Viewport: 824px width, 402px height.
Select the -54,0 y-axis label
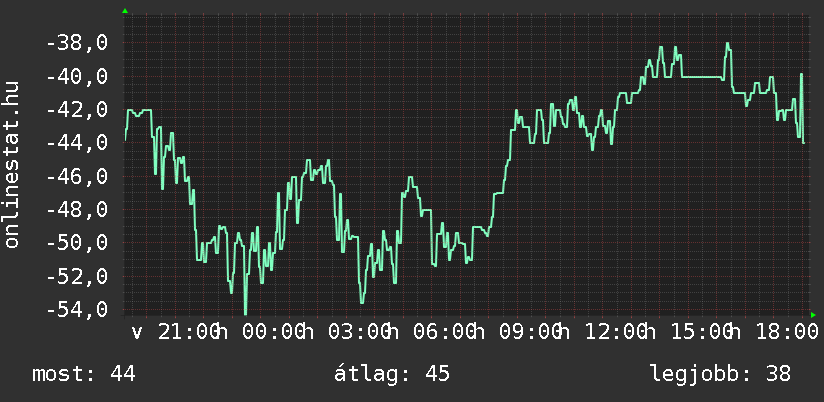pos(77,309)
